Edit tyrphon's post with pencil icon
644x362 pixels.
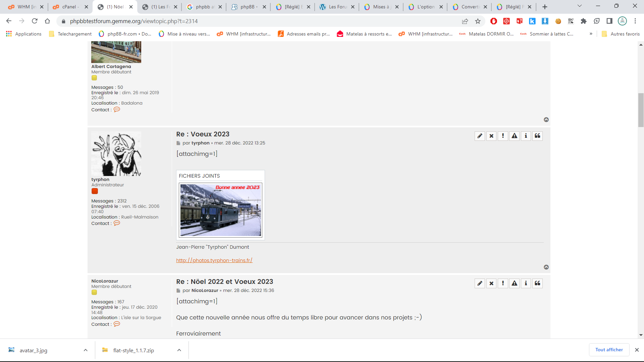(x=480, y=136)
